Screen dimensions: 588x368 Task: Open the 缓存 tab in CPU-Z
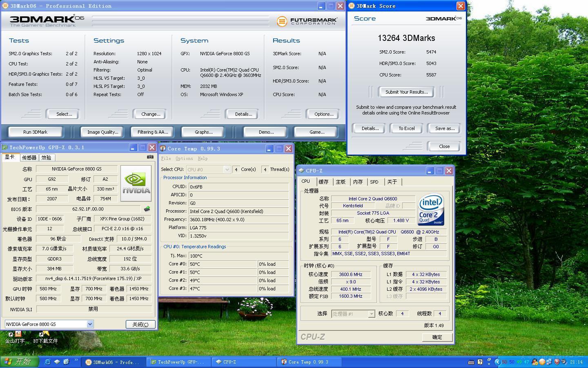point(323,182)
